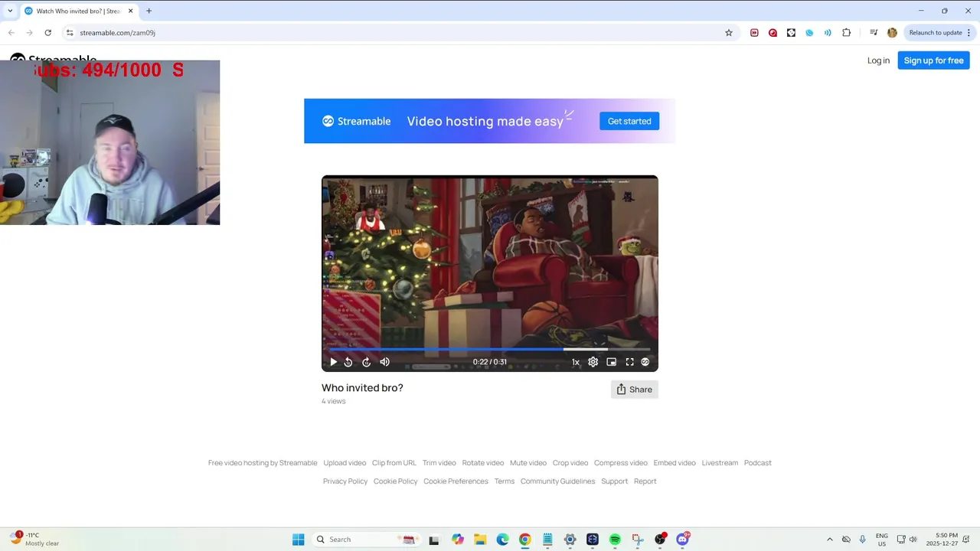The height and width of the screenshot is (551, 980).
Task: Open Mute video link
Action: (x=528, y=463)
